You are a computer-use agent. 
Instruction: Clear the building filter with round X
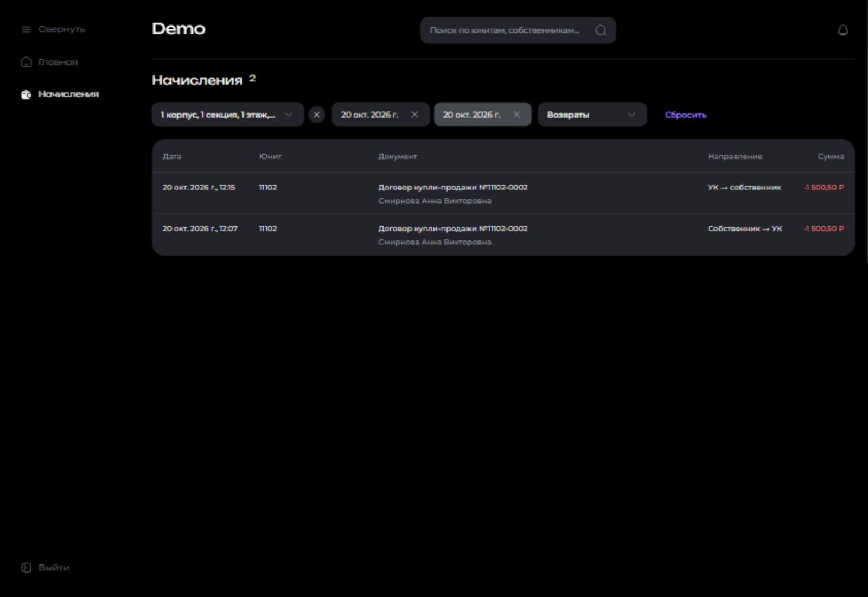tap(317, 115)
